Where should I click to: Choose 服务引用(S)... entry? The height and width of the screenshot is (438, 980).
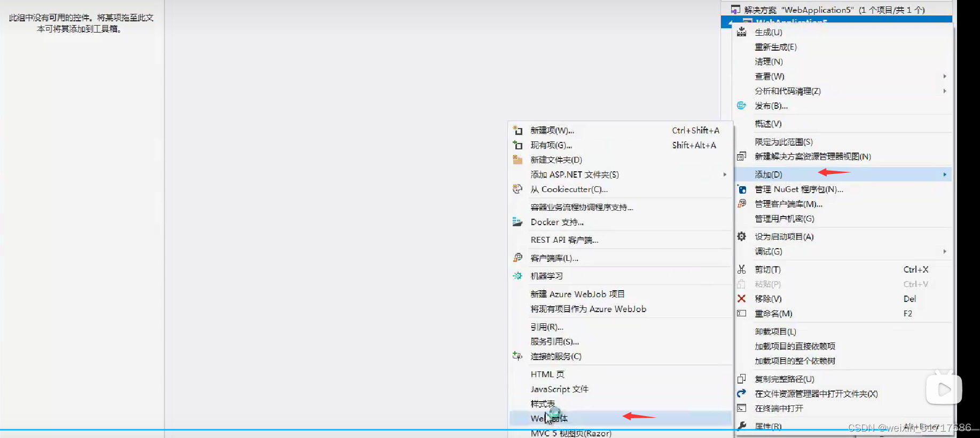coord(554,341)
